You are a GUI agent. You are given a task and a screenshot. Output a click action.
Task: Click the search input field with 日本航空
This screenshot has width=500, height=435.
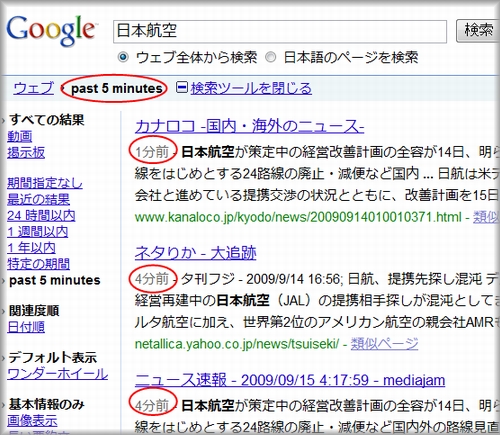point(280,32)
